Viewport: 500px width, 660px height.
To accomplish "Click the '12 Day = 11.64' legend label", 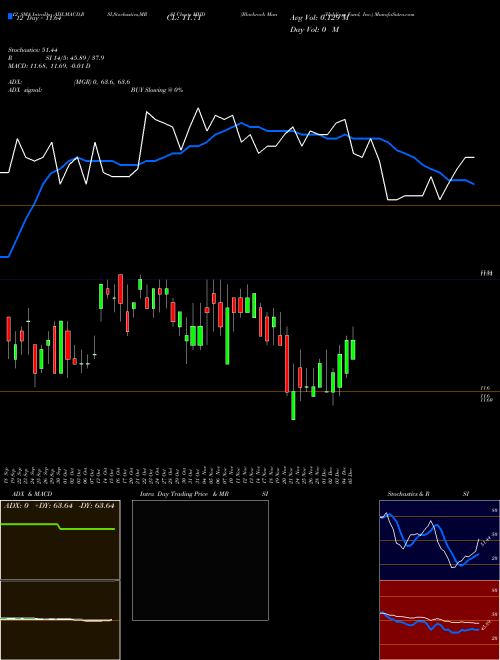I will point(38,18).
